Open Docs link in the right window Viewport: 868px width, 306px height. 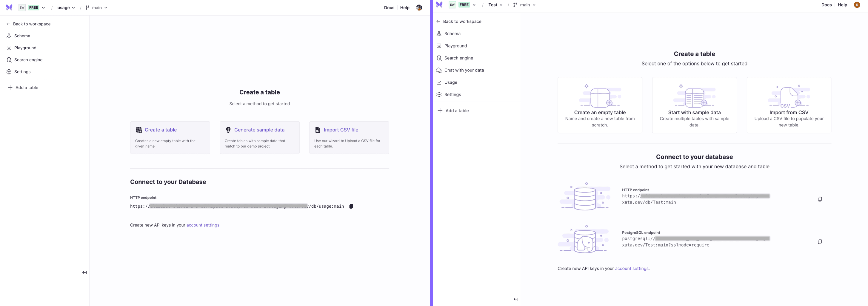[x=826, y=5]
